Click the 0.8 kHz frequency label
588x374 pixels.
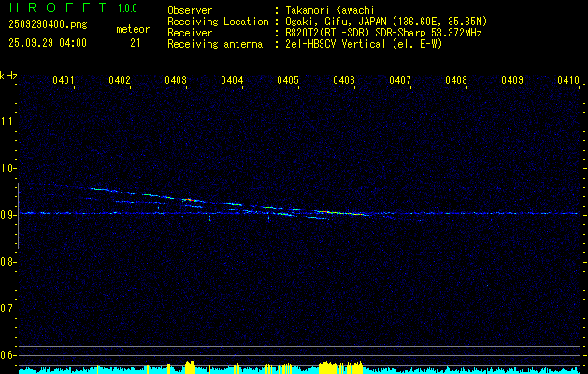(7, 262)
